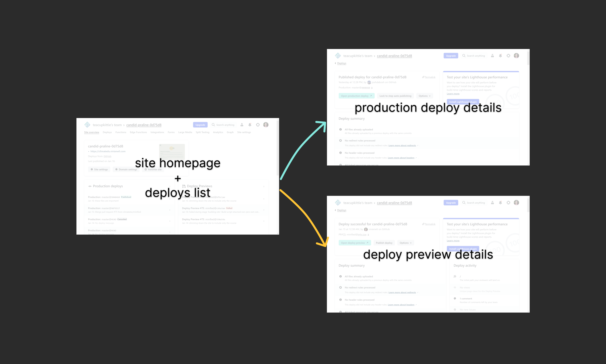Click inside the Search anything field
Viewport: 606px width, 364px height.
tap(476, 56)
